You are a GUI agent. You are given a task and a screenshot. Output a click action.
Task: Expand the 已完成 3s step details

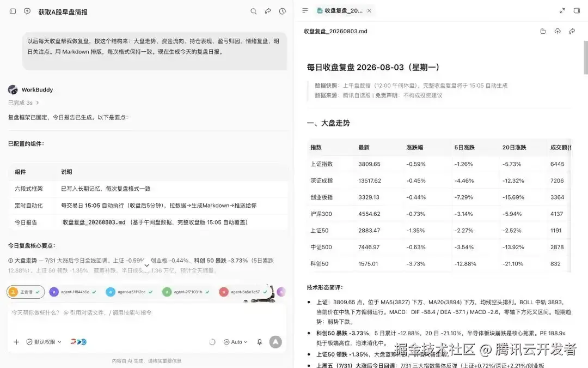23,102
